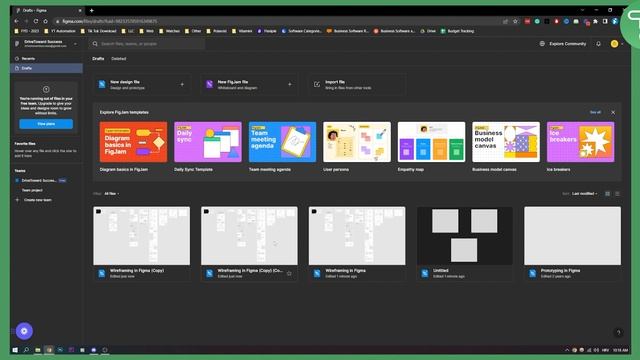Open the Last modified sort dropdown

pos(584,194)
